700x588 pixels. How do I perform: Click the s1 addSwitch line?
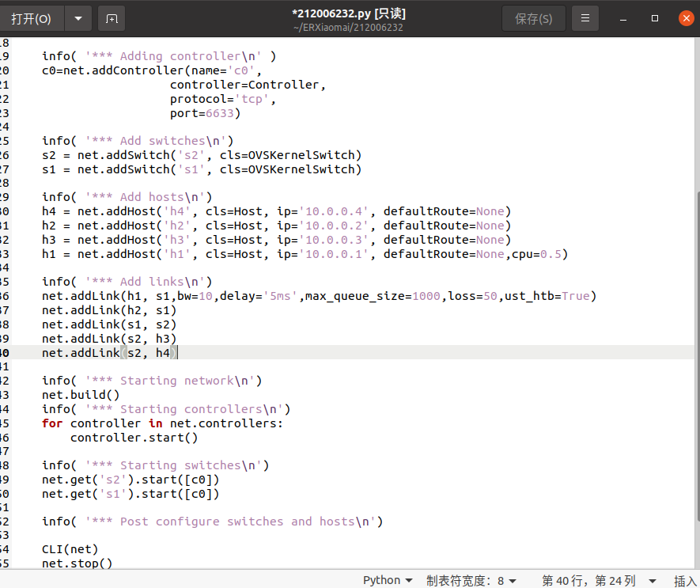pos(202,170)
